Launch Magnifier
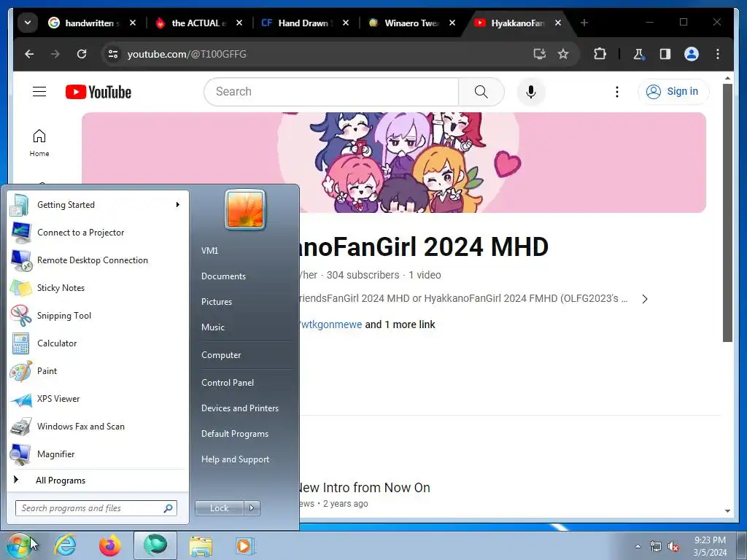 97,454
